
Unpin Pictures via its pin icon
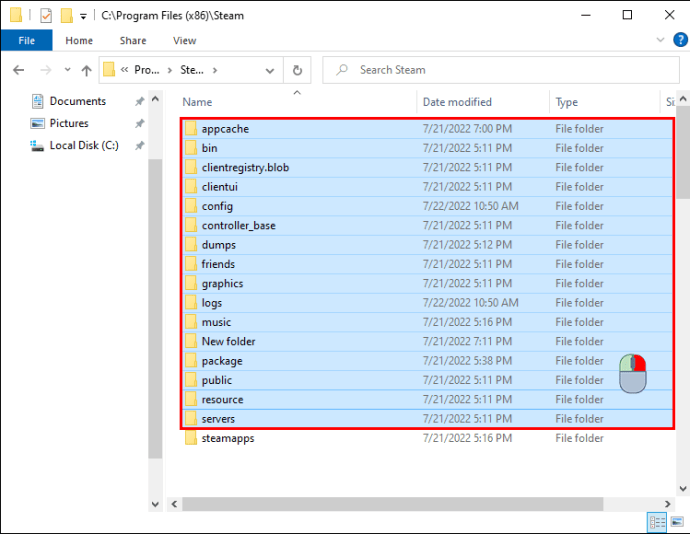[x=139, y=124]
